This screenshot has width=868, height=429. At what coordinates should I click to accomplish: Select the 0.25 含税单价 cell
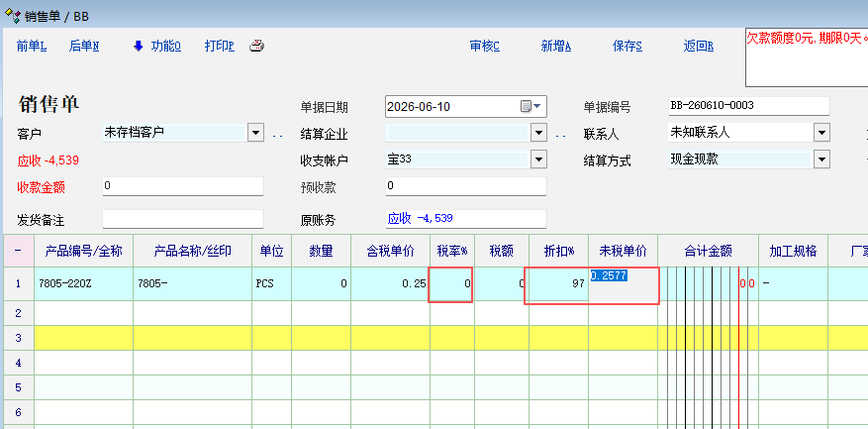coord(391,283)
